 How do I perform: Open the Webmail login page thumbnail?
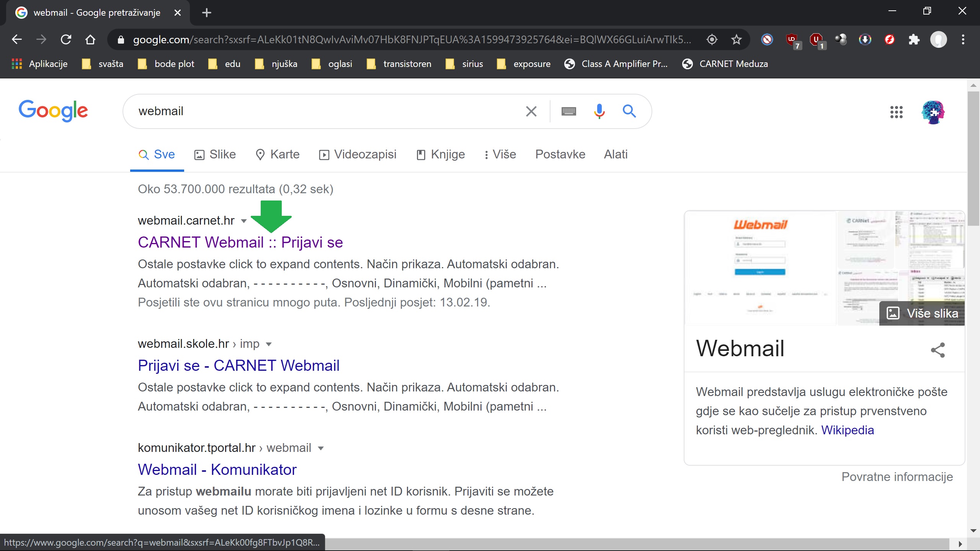[x=760, y=268]
